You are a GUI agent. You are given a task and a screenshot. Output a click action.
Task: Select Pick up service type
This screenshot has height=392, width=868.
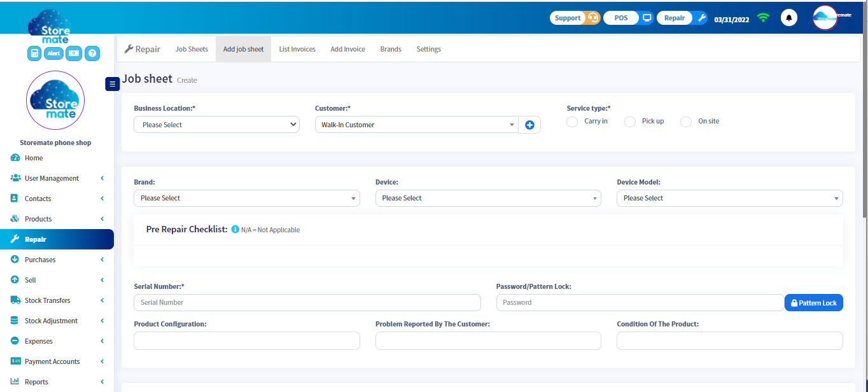click(630, 122)
